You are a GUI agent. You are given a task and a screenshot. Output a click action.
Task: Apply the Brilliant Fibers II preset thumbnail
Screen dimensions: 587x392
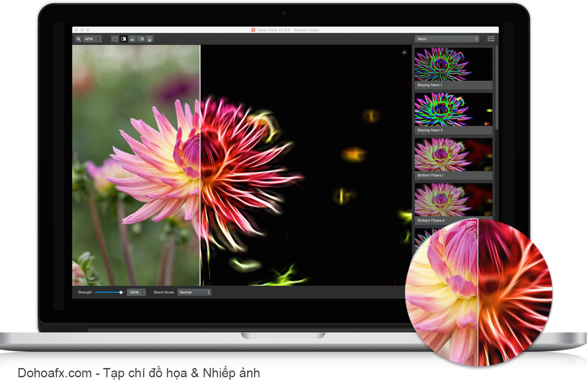[x=454, y=199]
